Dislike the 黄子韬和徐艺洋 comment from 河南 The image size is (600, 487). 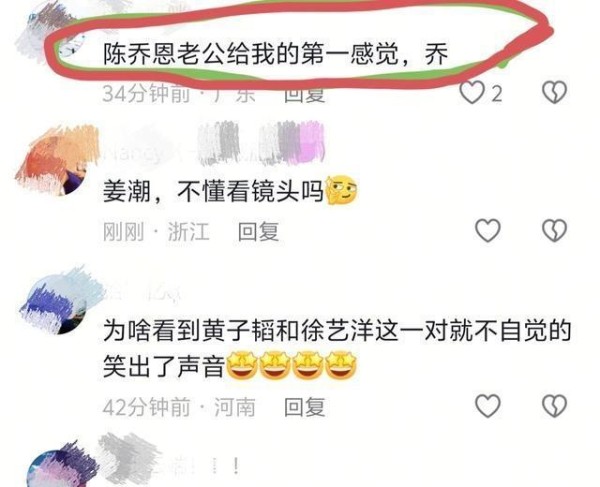pyautogui.click(x=554, y=406)
